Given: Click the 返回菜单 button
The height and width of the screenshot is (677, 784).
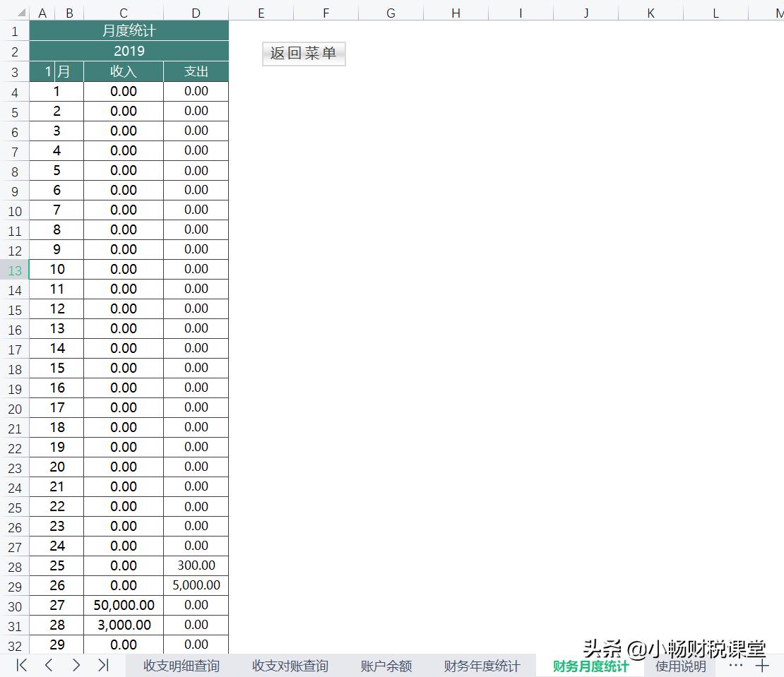Looking at the screenshot, I should coord(303,53).
